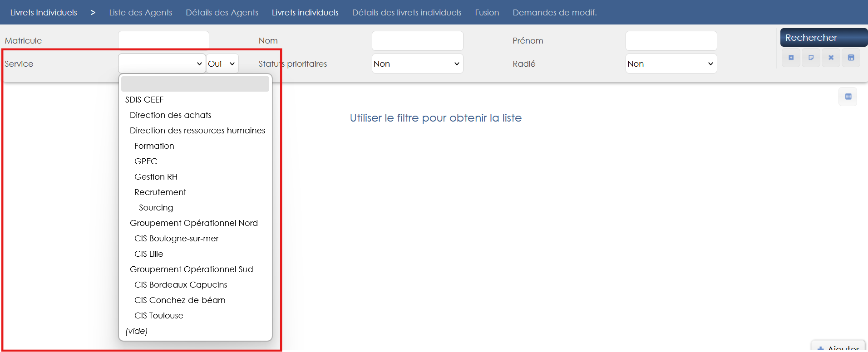Open the Détails des livrets individuels tab
The width and height of the screenshot is (868, 352).
(406, 13)
